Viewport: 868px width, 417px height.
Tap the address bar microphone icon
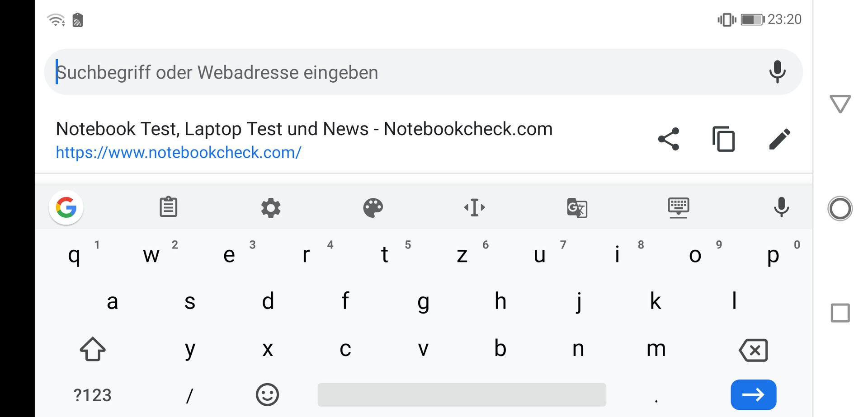point(777,72)
